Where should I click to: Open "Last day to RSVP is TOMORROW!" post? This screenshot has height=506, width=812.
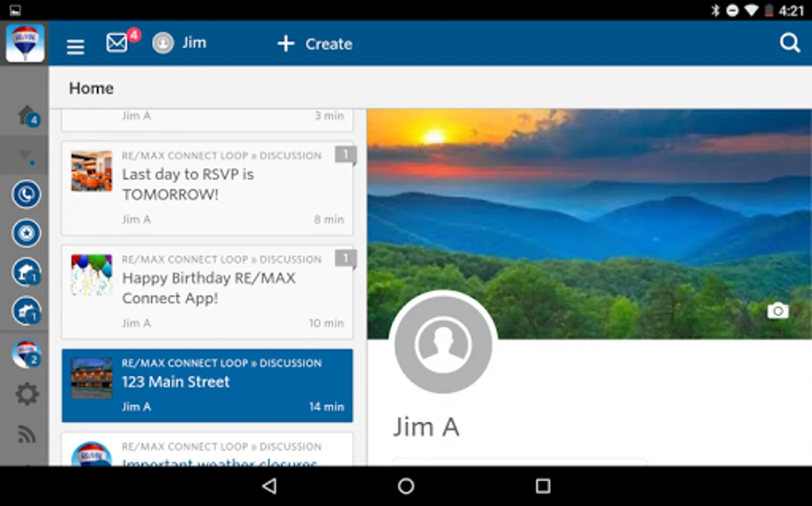tap(207, 188)
